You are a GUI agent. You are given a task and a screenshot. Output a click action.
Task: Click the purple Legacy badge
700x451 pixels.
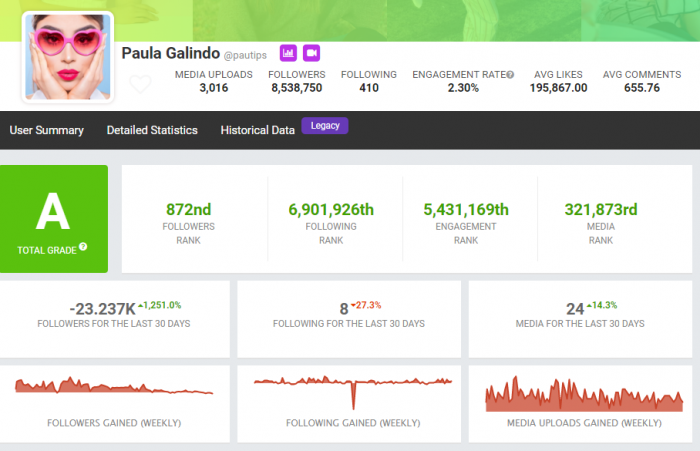pos(324,126)
